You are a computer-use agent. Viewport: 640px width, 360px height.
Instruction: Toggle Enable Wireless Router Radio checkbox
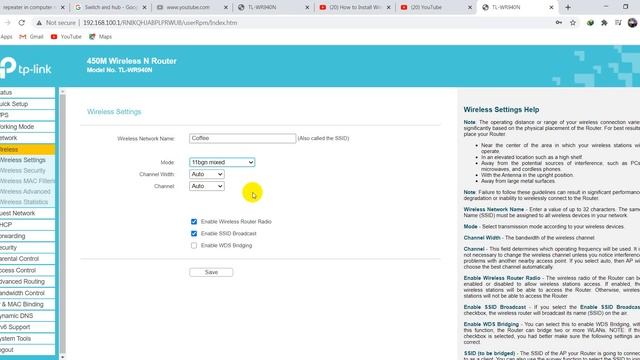pos(194,222)
